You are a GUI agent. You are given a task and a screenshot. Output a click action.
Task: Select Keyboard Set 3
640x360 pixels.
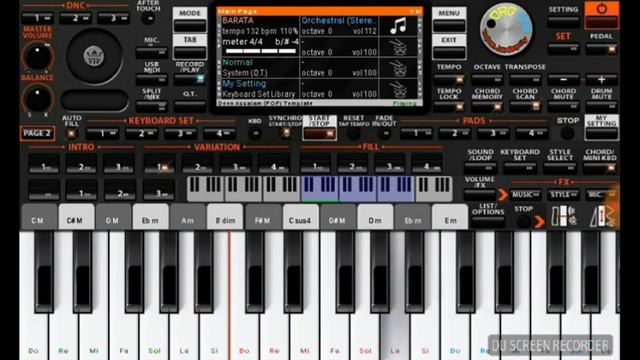[x=180, y=133]
